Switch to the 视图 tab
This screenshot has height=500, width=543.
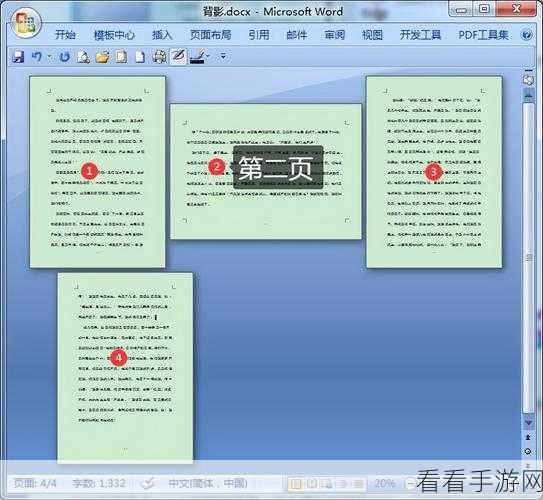click(372, 35)
